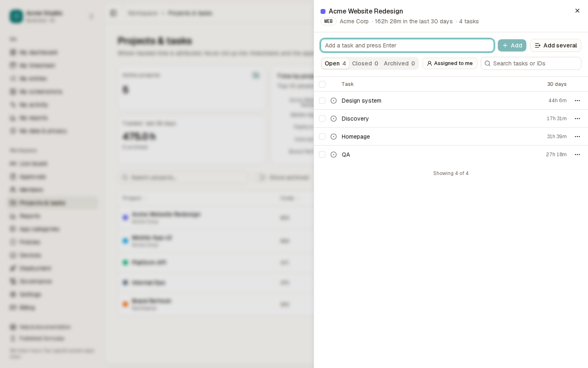Select the QA task checkbox
The height and width of the screenshot is (368, 588).
pos(322,155)
